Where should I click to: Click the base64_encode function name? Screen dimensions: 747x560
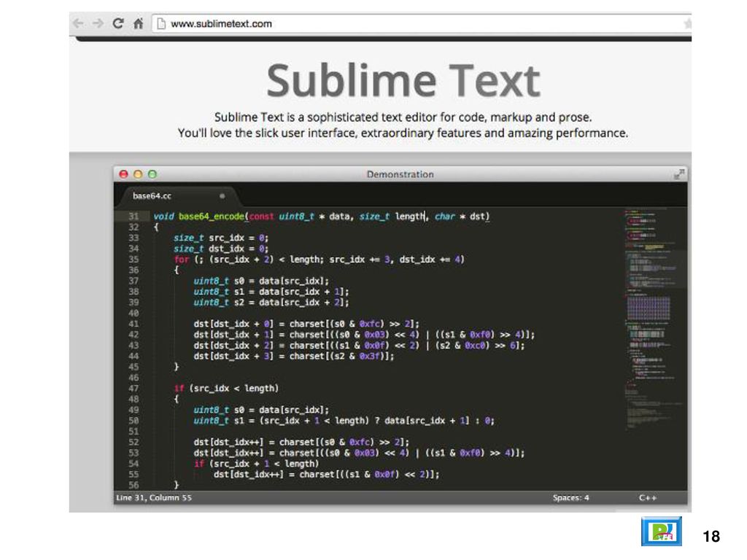point(212,216)
